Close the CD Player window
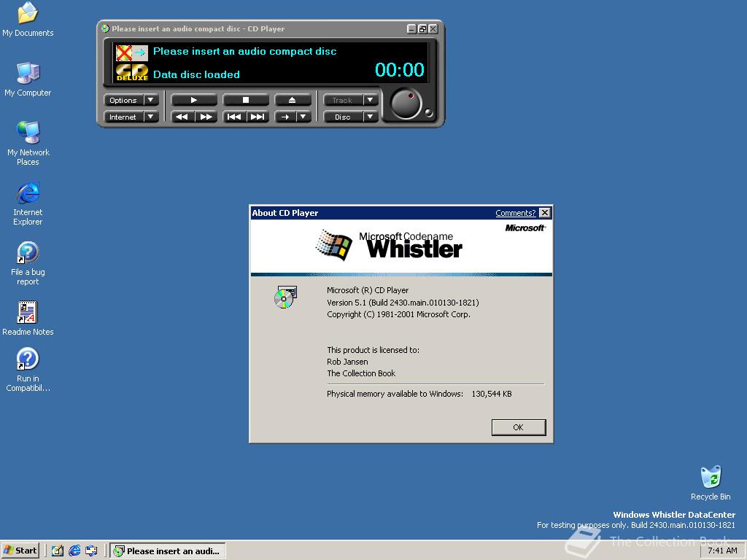747x560 pixels. point(433,29)
